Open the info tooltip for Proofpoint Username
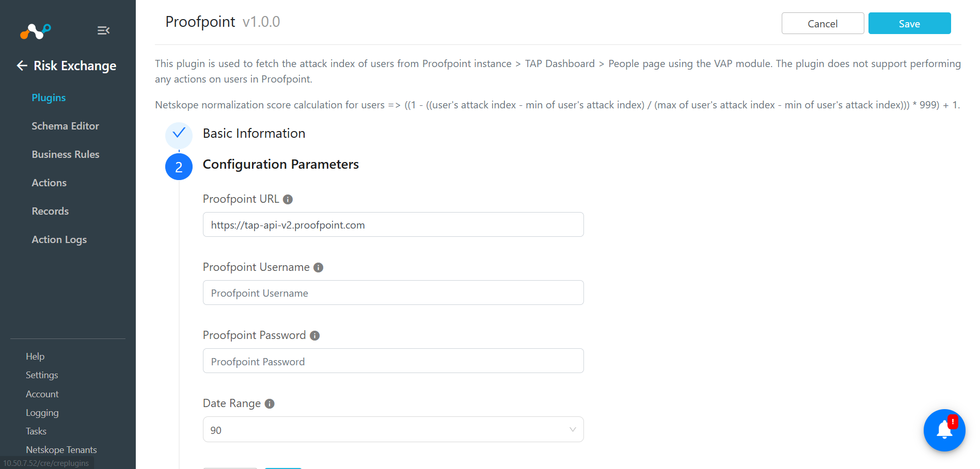Image resolution: width=980 pixels, height=469 pixels. pyautogui.click(x=319, y=267)
